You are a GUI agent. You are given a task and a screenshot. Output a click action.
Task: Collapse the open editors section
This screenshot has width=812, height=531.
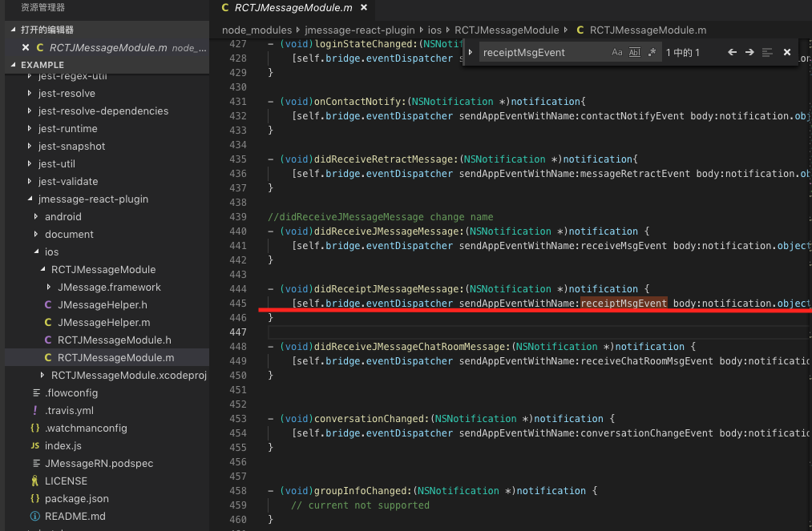(x=14, y=30)
